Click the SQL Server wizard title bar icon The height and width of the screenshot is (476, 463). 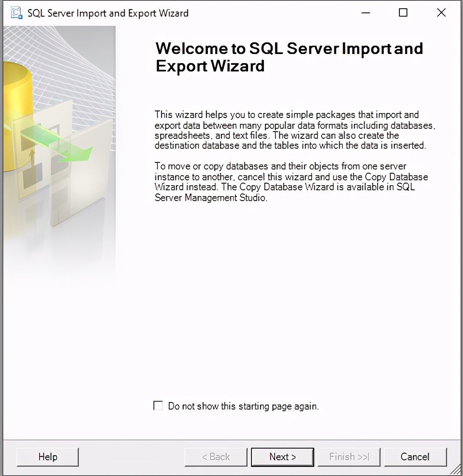(x=16, y=13)
